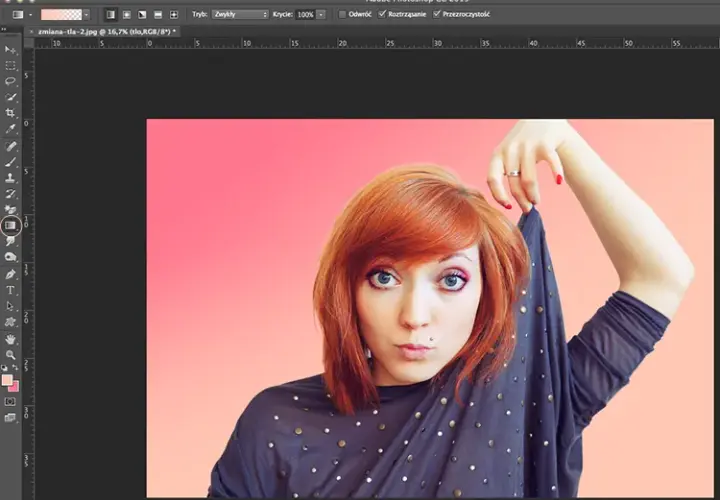Select the Hand tool
The image size is (720, 500).
point(10,339)
